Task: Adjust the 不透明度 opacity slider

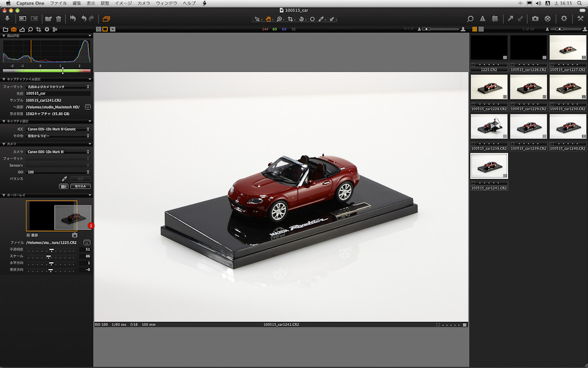Action: (x=51, y=250)
